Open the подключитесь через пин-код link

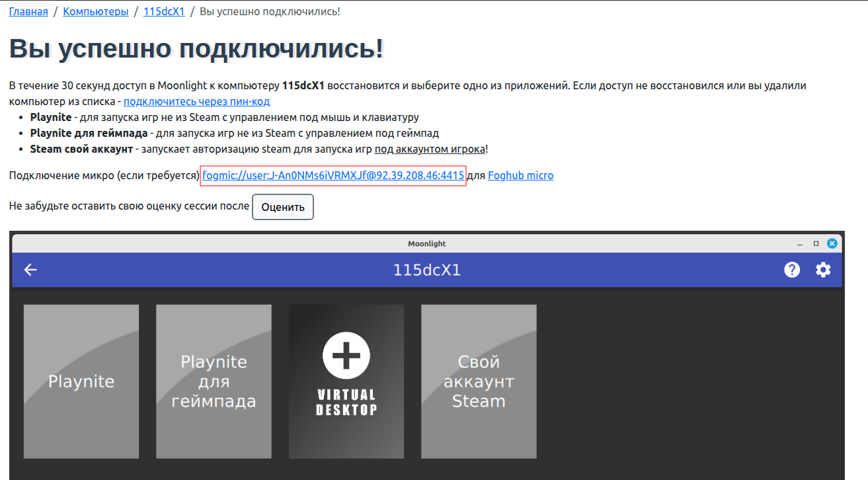coord(196,102)
